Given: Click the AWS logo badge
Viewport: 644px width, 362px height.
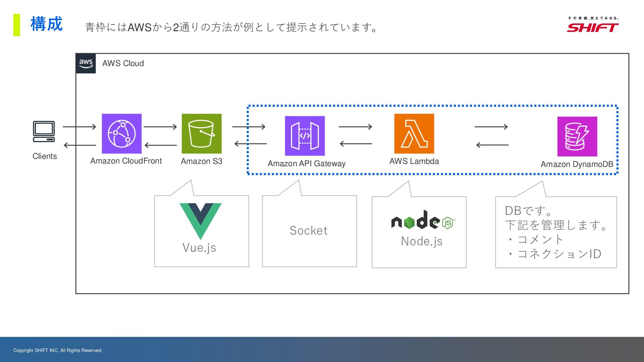Looking at the screenshot, I should [86, 63].
